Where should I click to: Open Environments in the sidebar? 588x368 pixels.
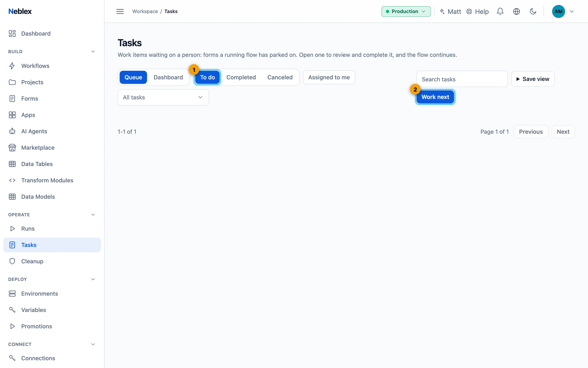(x=52, y=294)
